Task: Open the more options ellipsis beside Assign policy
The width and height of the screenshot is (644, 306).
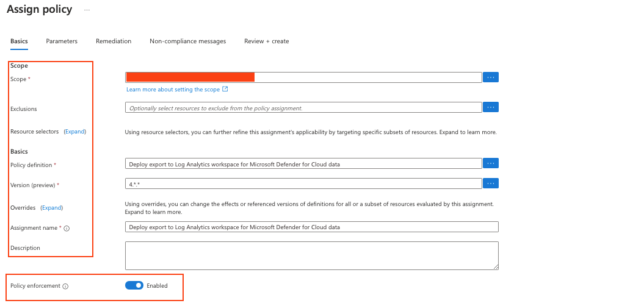Action: (x=87, y=10)
